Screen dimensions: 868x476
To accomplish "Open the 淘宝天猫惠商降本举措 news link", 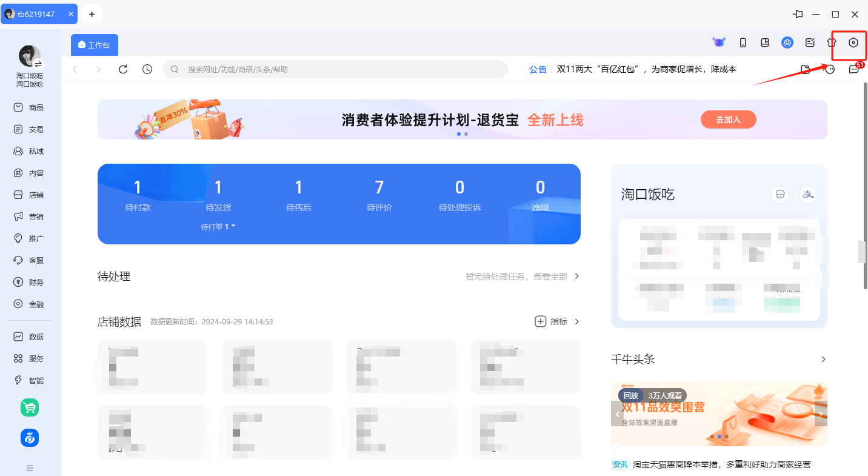I will click(x=722, y=464).
